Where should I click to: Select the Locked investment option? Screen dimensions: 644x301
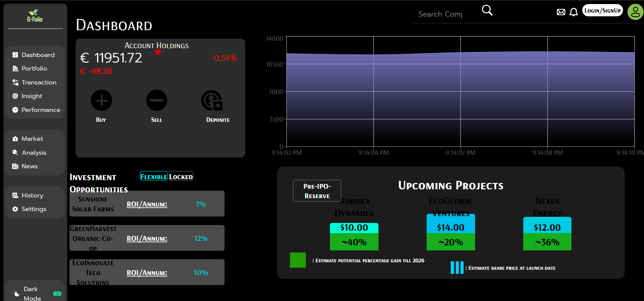point(181,176)
